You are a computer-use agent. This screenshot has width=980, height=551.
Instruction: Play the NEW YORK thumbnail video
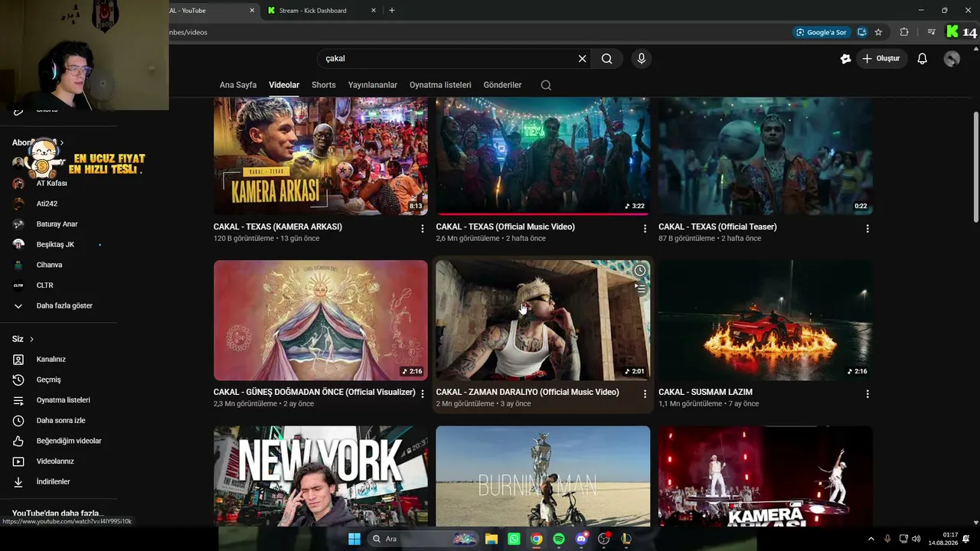[321, 476]
